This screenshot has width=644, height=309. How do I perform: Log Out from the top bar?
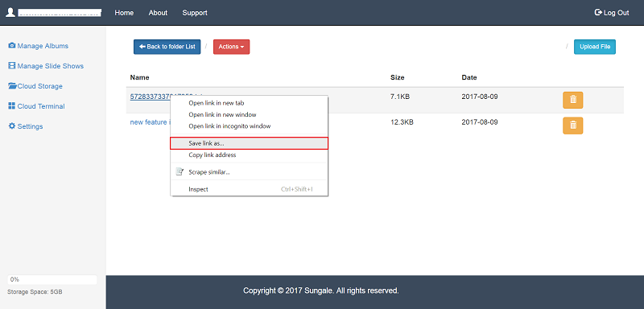[612, 13]
